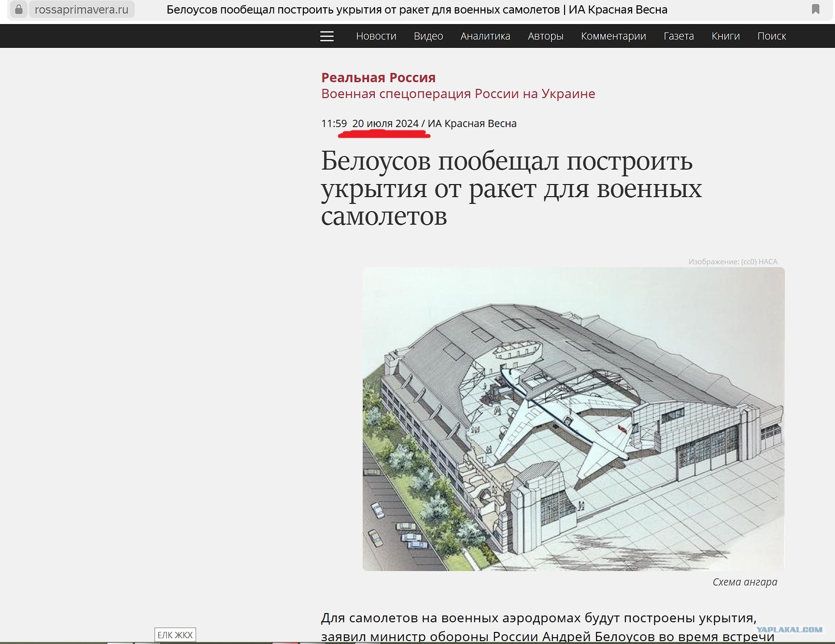
Task: Open the hangar scheme illustration
Action: click(x=573, y=419)
